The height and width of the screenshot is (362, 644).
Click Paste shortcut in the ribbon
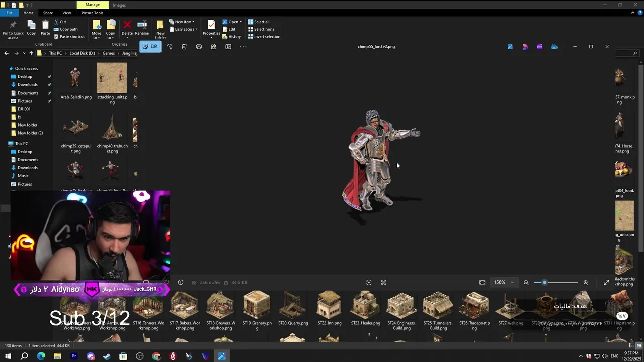pyautogui.click(x=69, y=37)
